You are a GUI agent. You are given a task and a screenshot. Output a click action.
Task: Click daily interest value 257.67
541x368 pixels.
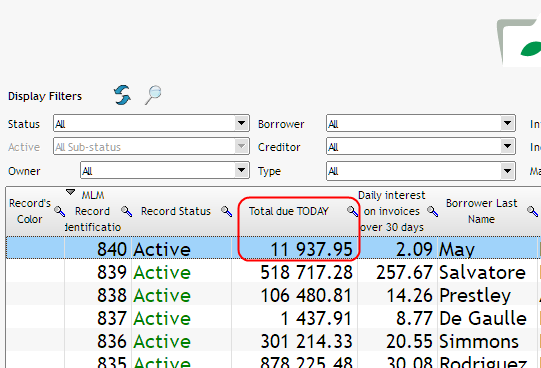404,272
